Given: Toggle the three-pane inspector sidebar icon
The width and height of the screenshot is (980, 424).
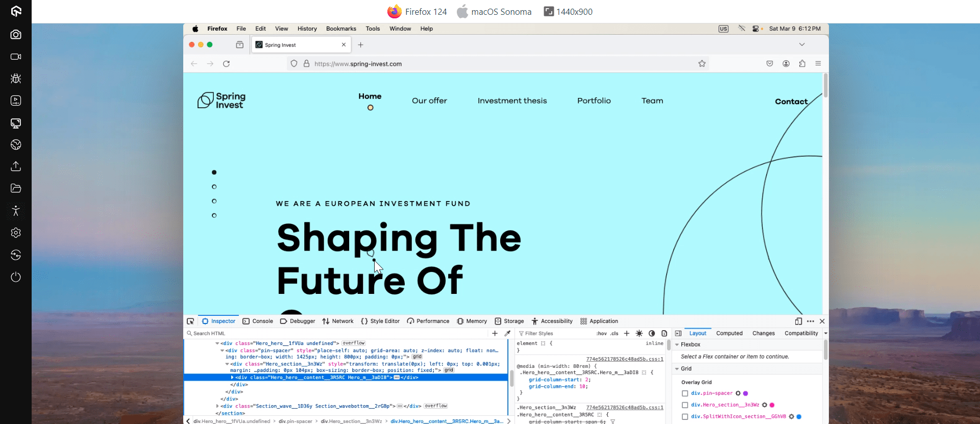Looking at the screenshot, I should pos(678,334).
